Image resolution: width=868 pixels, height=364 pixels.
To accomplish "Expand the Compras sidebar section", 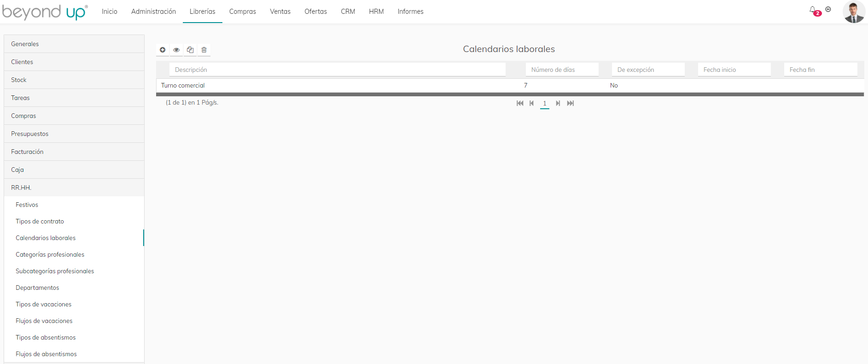I will pyautogui.click(x=74, y=116).
